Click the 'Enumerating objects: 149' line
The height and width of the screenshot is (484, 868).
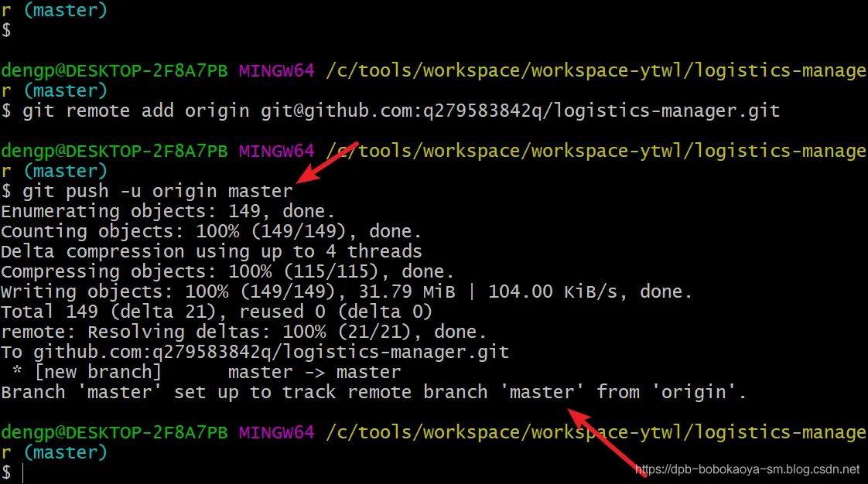pyautogui.click(x=168, y=211)
